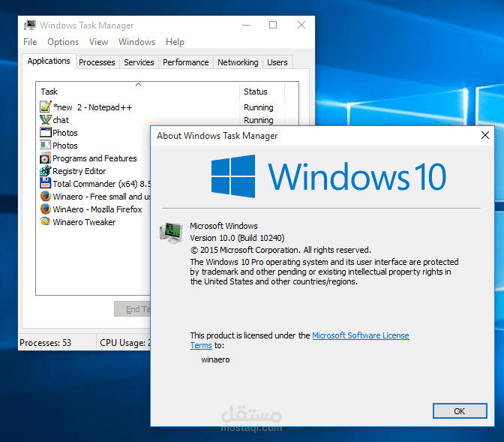Select the Total Commander floppy icon
The width and height of the screenshot is (504, 442).
(45, 183)
